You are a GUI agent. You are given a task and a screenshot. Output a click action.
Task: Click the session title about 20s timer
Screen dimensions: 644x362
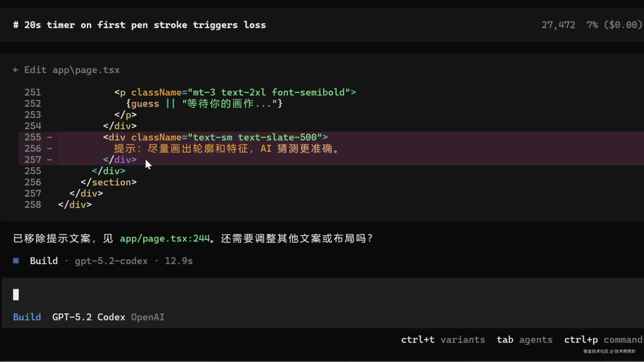[x=145, y=25]
